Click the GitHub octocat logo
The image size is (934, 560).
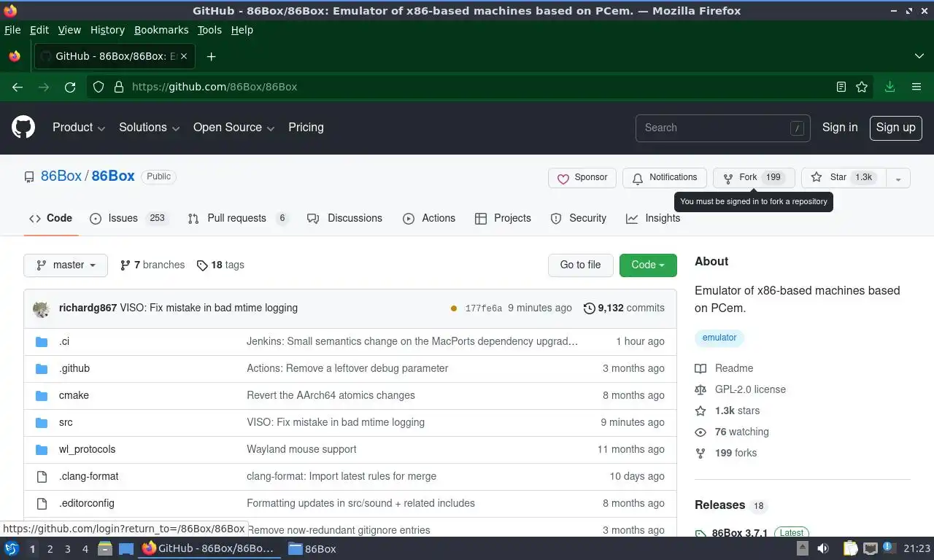tap(23, 128)
